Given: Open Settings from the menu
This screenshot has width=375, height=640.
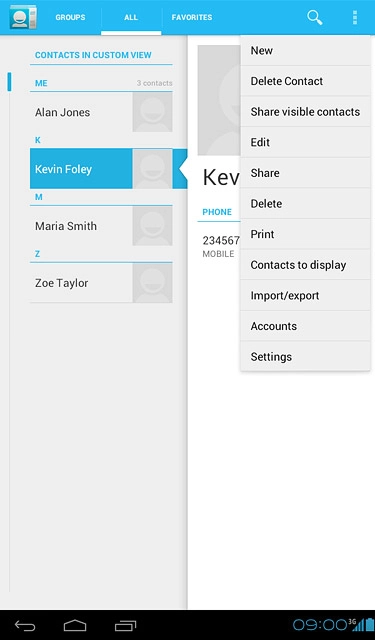Looking at the screenshot, I should tap(305, 357).
